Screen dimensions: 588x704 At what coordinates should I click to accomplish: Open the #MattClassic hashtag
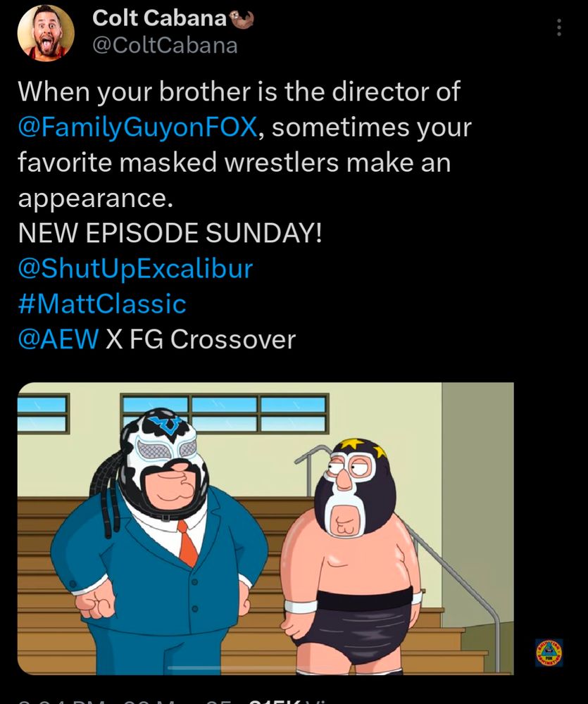point(102,303)
